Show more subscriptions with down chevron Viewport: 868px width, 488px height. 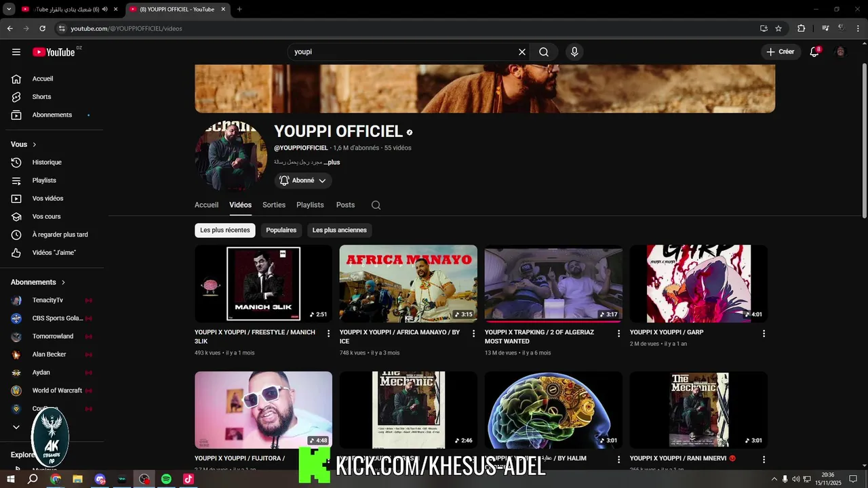point(16,427)
